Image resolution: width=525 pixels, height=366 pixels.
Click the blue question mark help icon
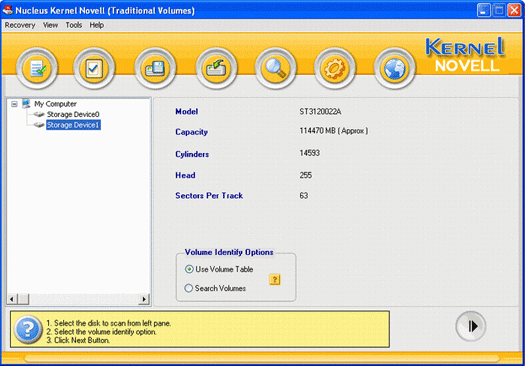(x=28, y=330)
